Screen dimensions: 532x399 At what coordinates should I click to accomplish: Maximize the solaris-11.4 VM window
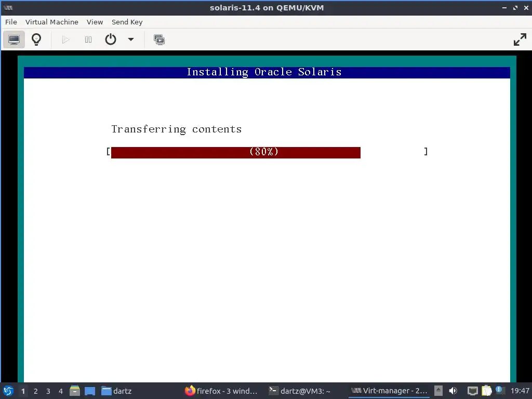coord(515,7)
